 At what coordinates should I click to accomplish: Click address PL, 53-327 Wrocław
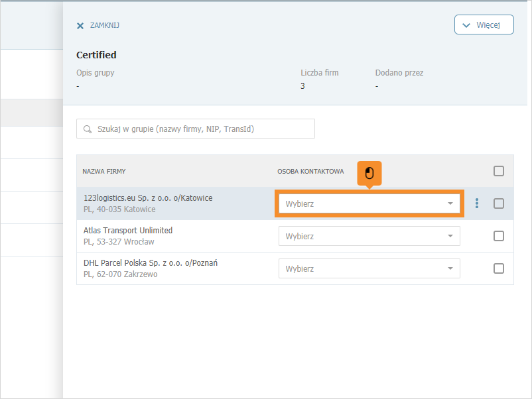coord(119,242)
